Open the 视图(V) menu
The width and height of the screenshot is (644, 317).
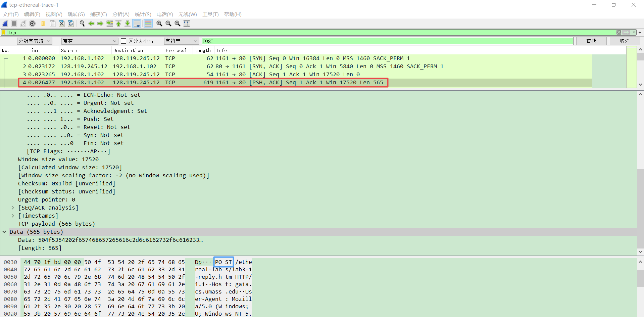coord(54,14)
